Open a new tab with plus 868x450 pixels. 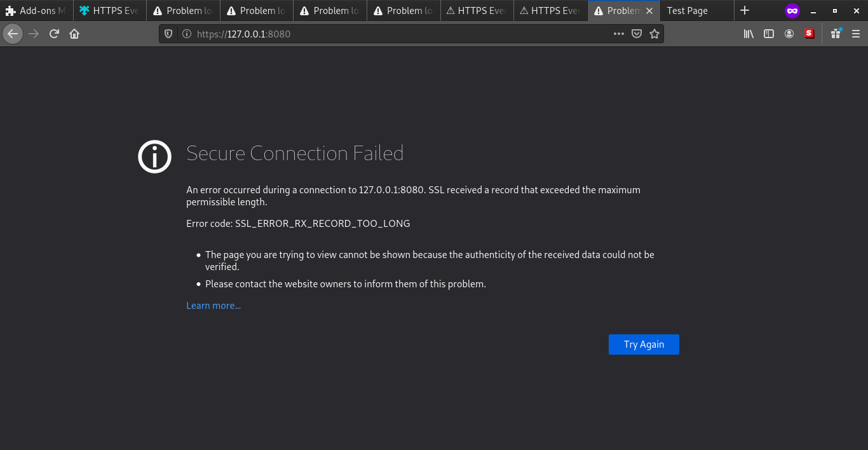pyautogui.click(x=745, y=11)
